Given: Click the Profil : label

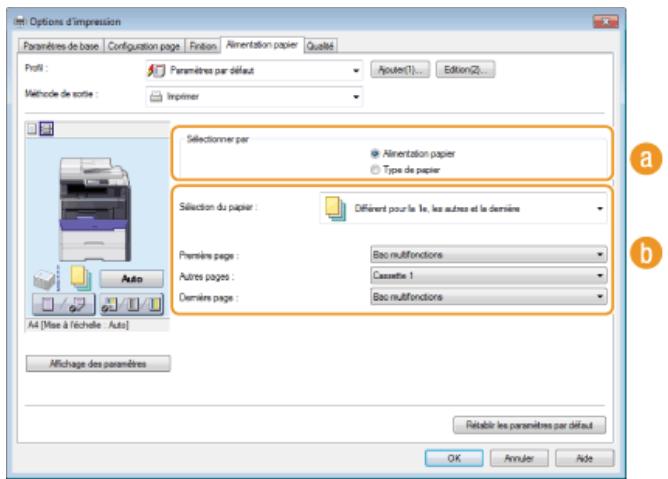Looking at the screenshot, I should (x=36, y=68).
